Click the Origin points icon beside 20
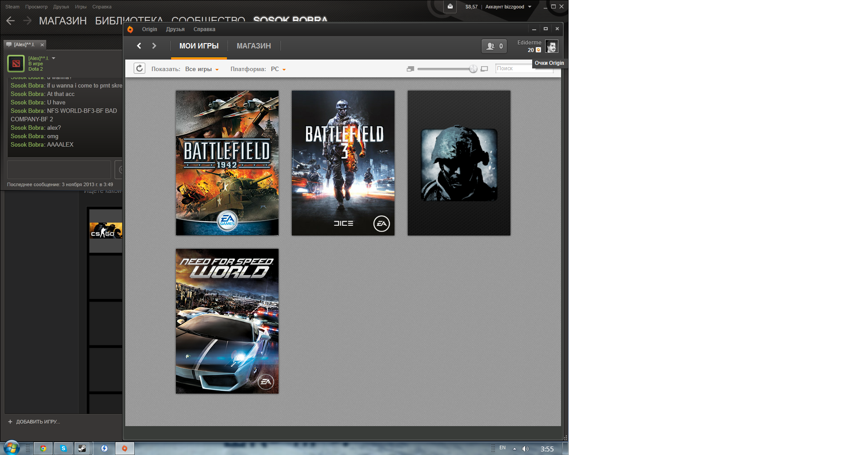This screenshot has height=455, width=868. 538,50
